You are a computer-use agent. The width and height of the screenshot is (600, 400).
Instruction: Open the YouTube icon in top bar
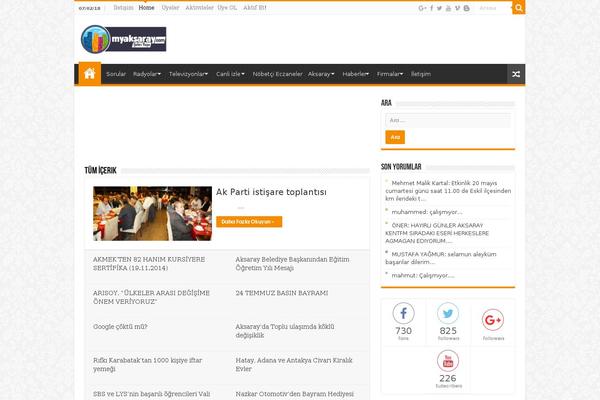[x=448, y=8]
